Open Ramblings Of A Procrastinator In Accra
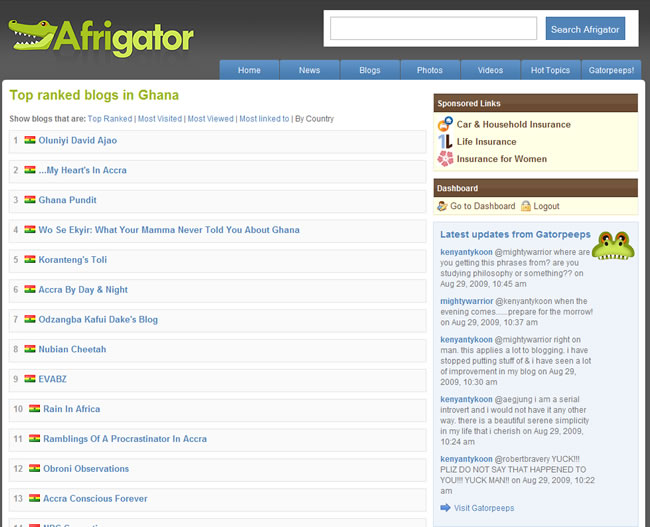This screenshot has width=650, height=527. [x=125, y=439]
